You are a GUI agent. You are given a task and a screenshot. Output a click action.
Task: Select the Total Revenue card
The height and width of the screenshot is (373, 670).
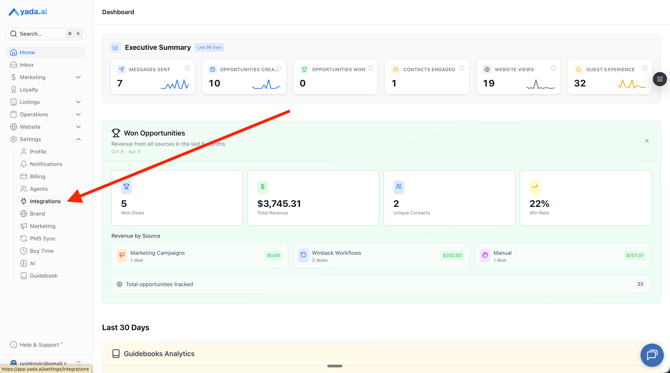(x=313, y=198)
